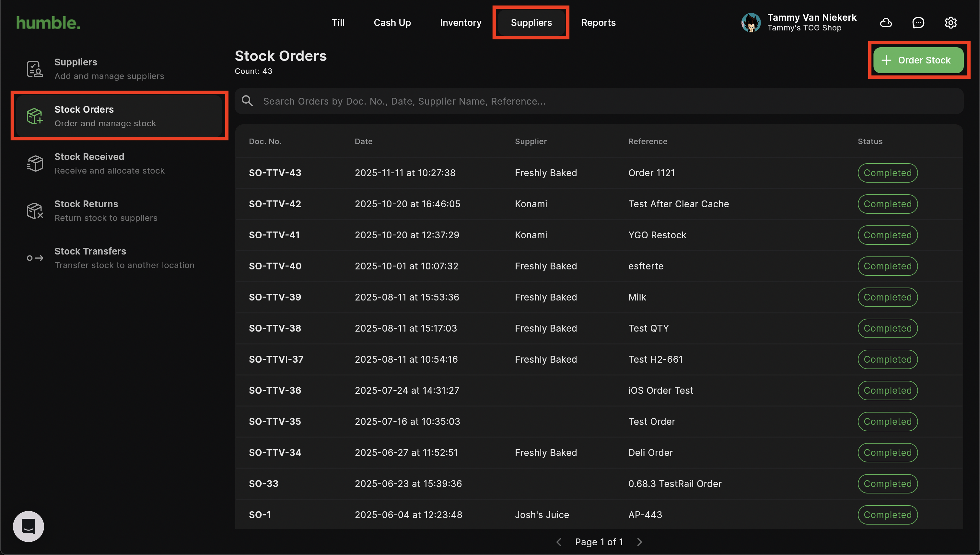This screenshot has height=555, width=980.
Task: Click Completed status of SO-TTV-39
Action: [x=887, y=297]
